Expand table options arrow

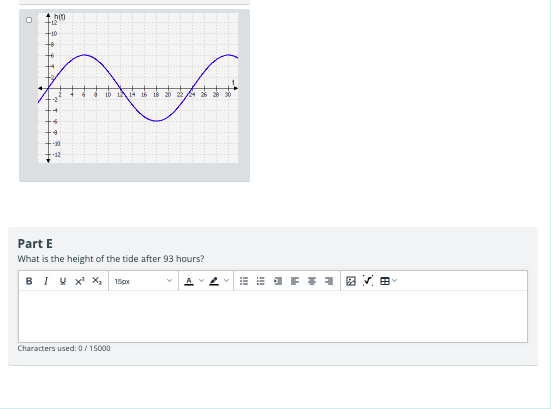[395, 281]
